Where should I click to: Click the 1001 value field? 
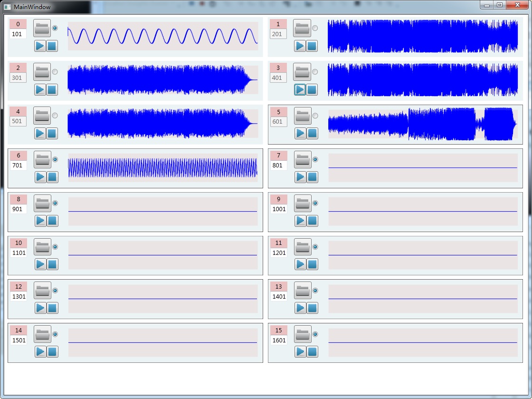[278, 209]
